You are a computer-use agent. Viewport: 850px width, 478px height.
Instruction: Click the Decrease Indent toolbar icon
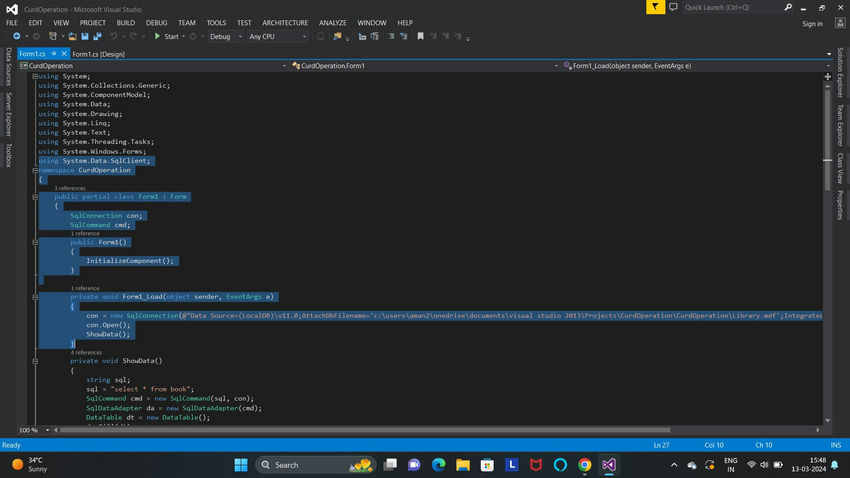point(362,36)
